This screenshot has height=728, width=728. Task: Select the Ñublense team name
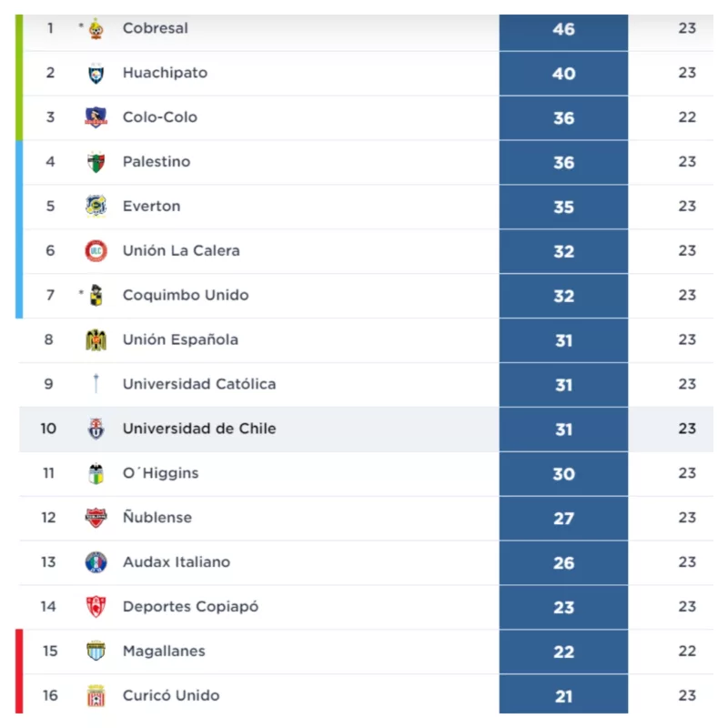(157, 518)
